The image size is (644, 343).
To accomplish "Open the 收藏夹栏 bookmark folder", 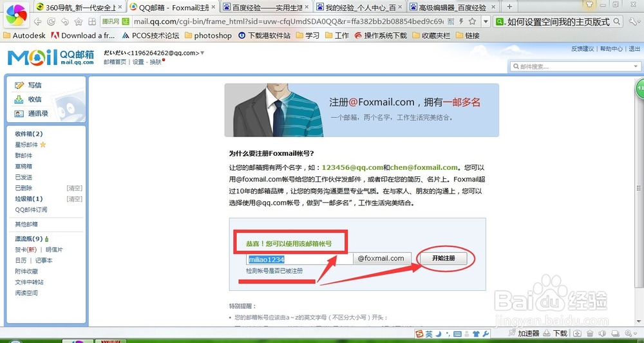I will [431, 35].
